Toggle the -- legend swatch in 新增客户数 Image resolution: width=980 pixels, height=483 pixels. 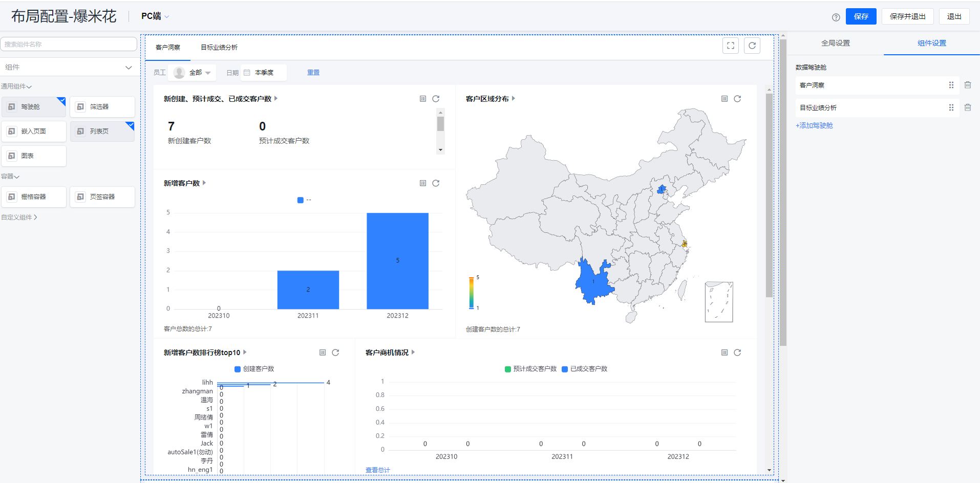coord(301,200)
